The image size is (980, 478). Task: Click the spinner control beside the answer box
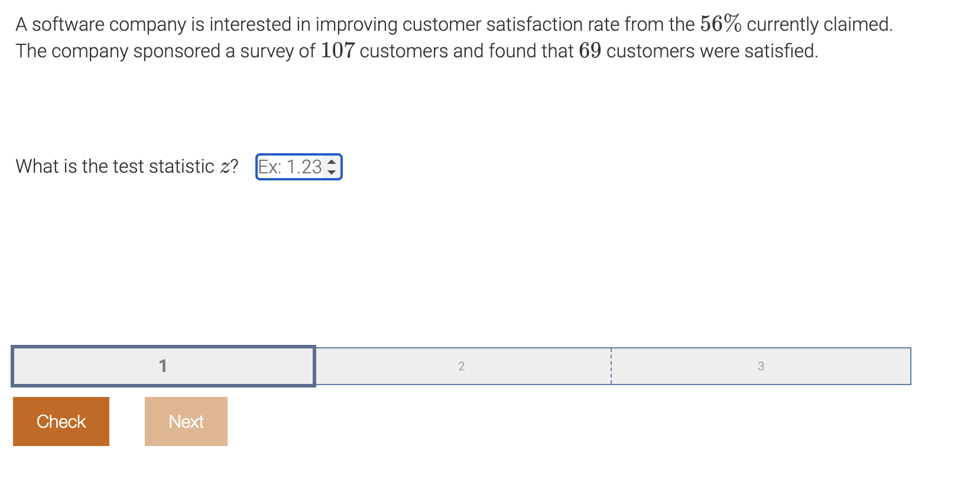(333, 167)
